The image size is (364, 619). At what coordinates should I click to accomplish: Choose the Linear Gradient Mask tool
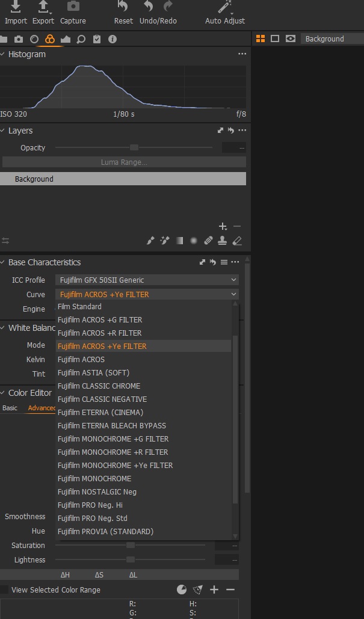(179, 241)
